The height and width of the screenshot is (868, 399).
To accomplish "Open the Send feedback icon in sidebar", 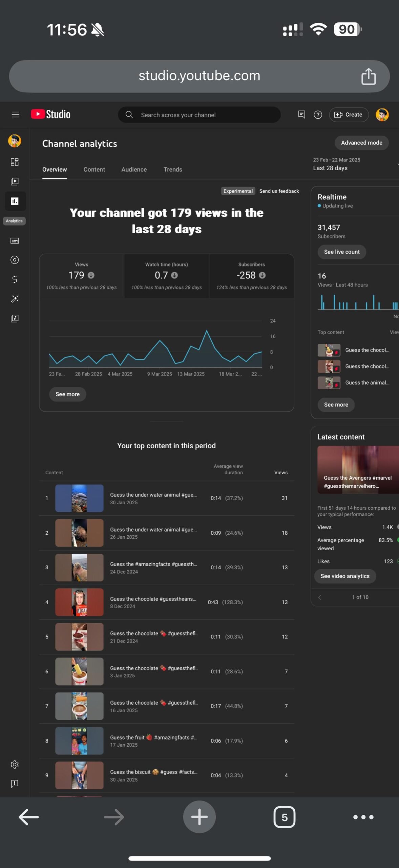I will [x=15, y=784].
